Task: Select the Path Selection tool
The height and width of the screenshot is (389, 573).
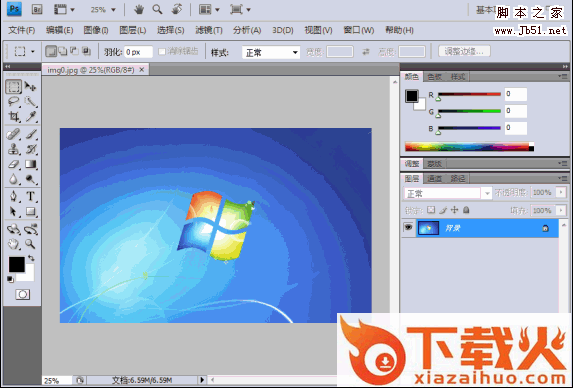Action: pos(14,211)
